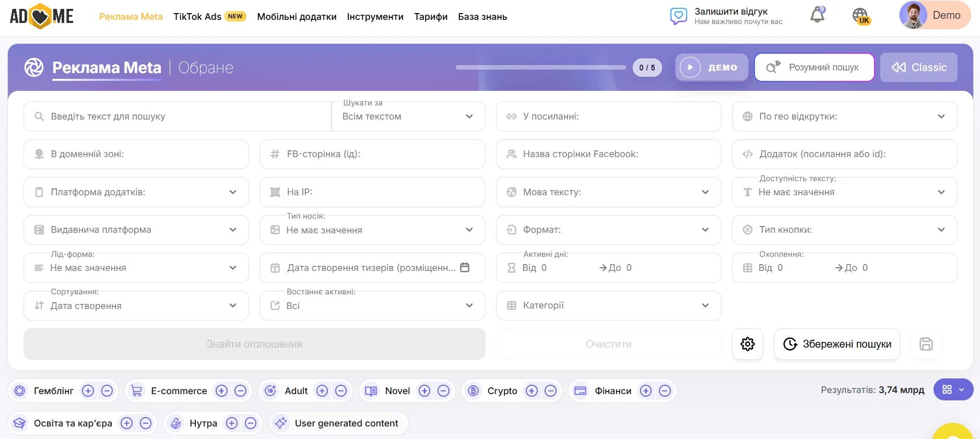Switch to Classic view
This screenshot has height=439, width=980.
tap(919, 67)
